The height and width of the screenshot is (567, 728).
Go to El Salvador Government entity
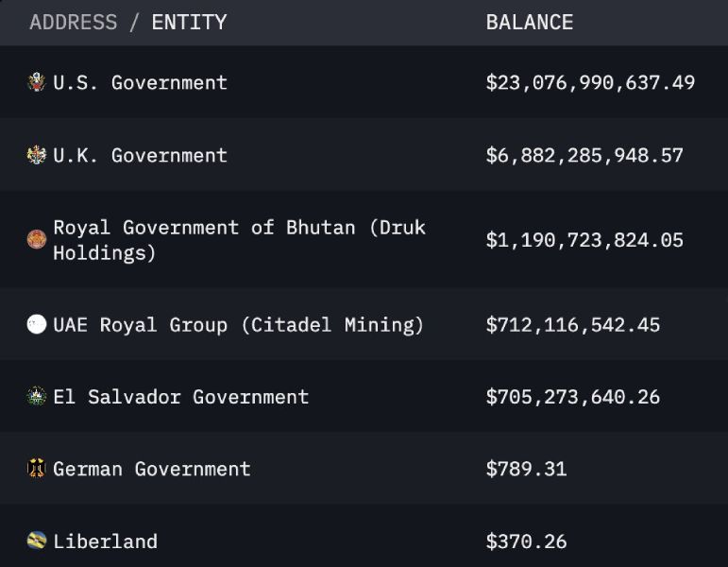(180, 397)
